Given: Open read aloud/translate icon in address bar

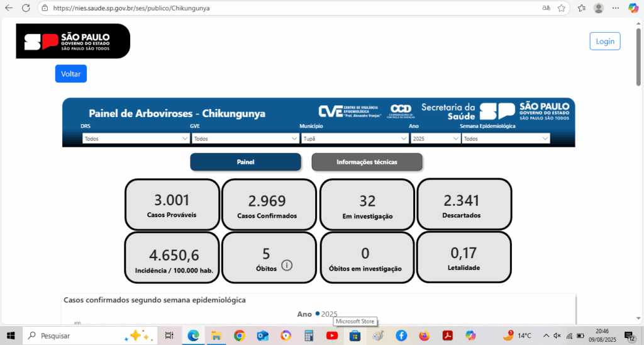Looking at the screenshot, I should [547, 8].
